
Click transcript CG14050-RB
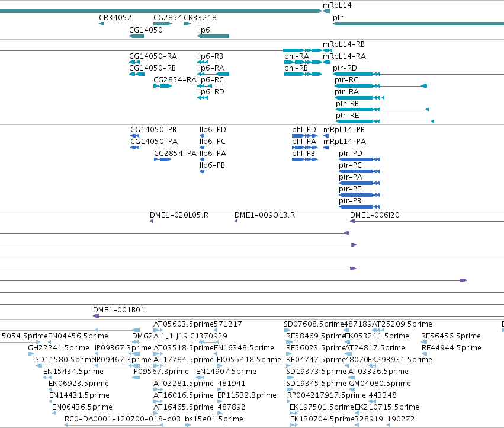137,74
